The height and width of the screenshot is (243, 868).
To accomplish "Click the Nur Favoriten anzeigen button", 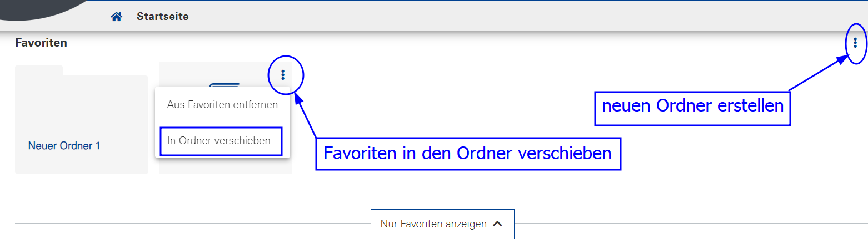I will point(442,224).
